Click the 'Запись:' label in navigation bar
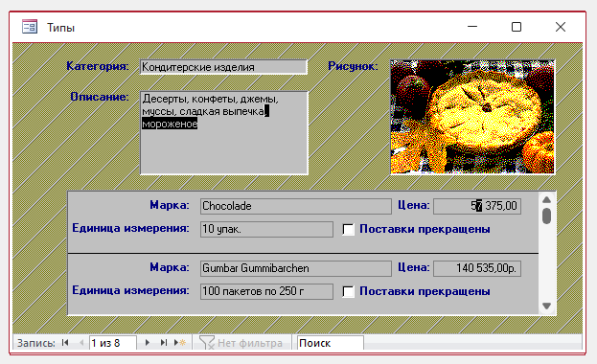Viewport: 597px width, 364px height. coord(36,343)
